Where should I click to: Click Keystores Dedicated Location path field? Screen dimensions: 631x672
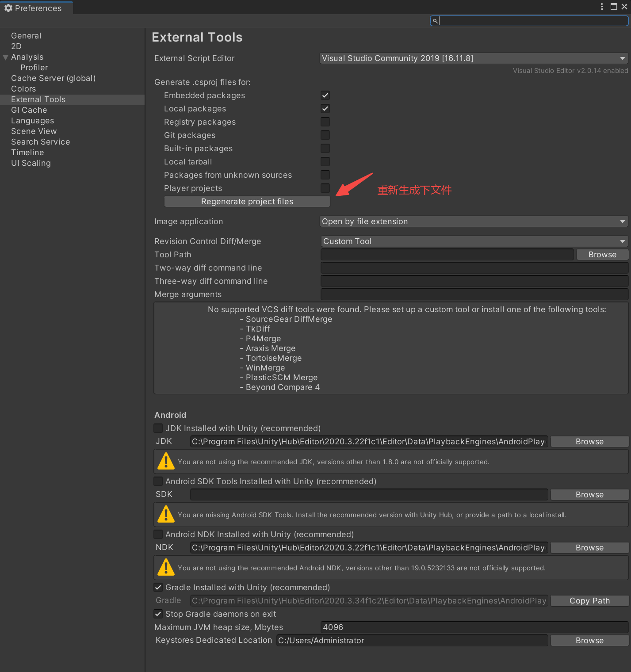tap(412, 641)
